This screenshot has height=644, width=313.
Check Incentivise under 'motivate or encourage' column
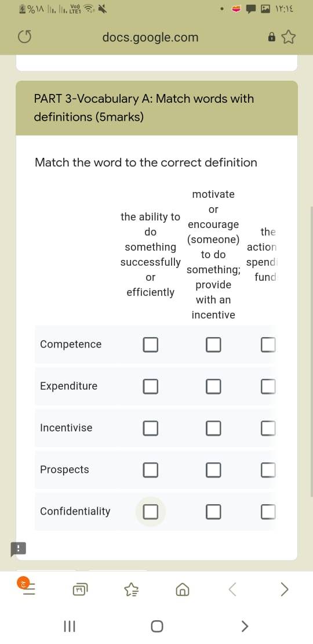point(213,428)
